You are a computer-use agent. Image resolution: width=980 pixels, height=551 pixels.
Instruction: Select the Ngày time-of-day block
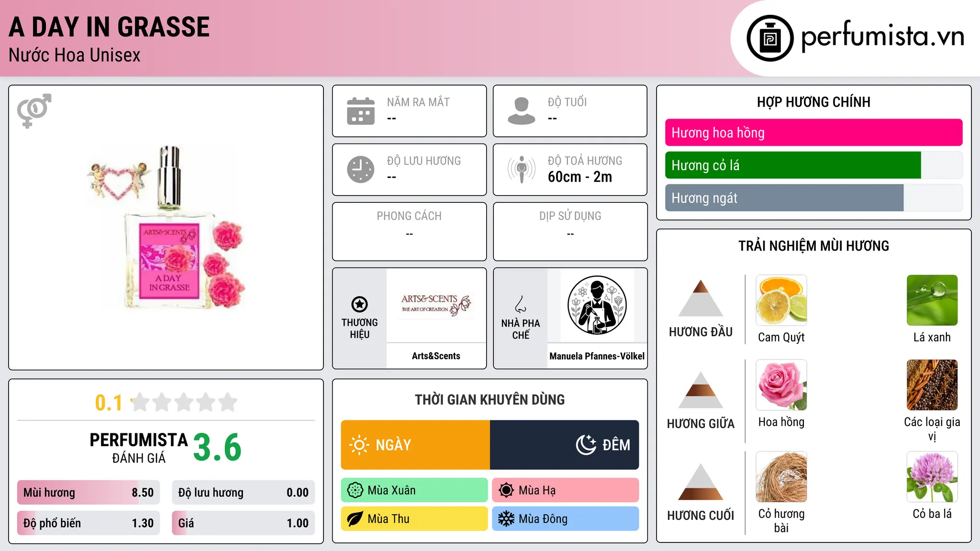415,445
